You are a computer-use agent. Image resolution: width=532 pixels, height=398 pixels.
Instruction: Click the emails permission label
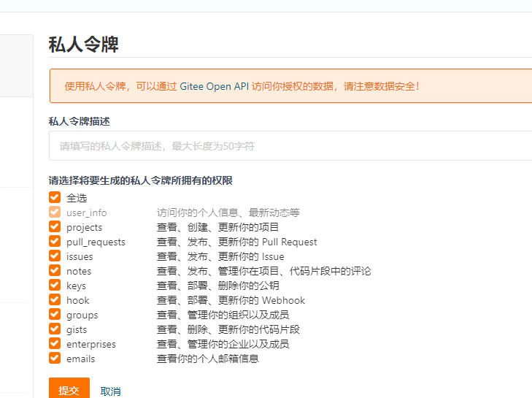pyautogui.click(x=80, y=359)
